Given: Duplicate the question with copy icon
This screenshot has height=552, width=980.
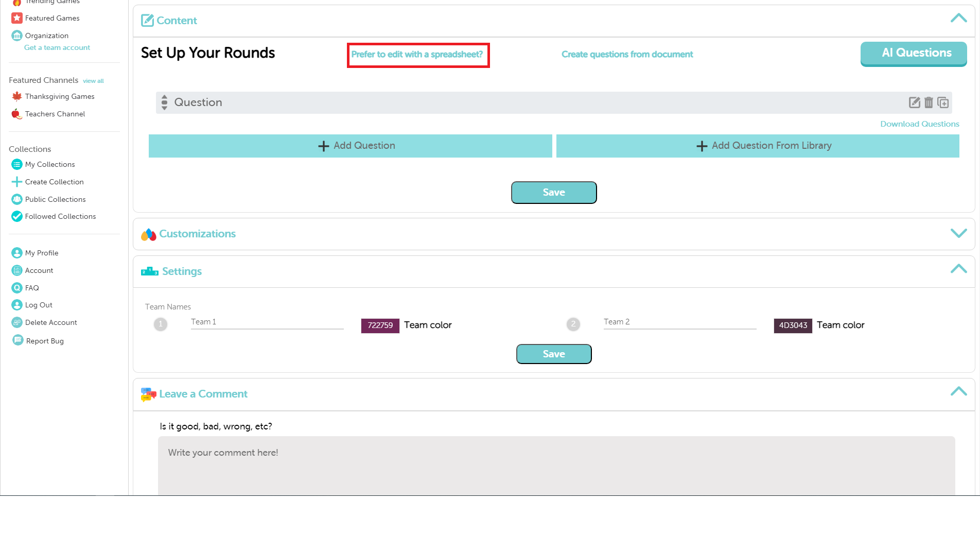Looking at the screenshot, I should coord(943,102).
